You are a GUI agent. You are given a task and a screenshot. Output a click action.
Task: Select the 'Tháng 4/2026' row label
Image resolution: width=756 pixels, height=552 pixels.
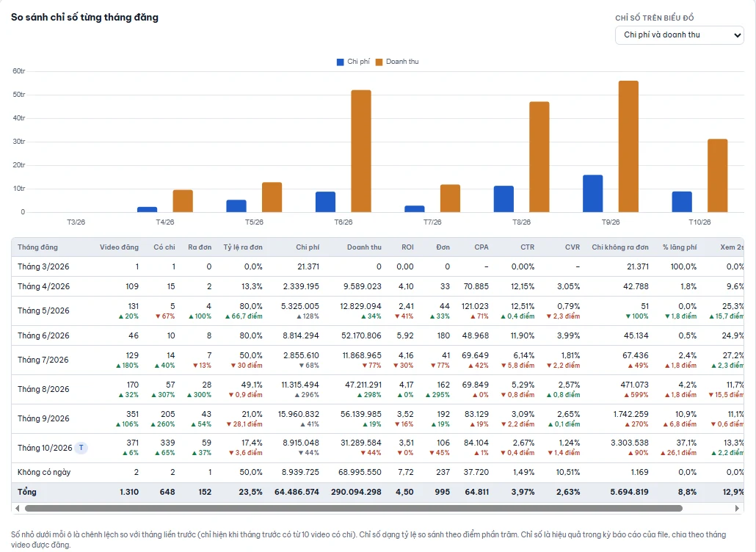(43, 286)
